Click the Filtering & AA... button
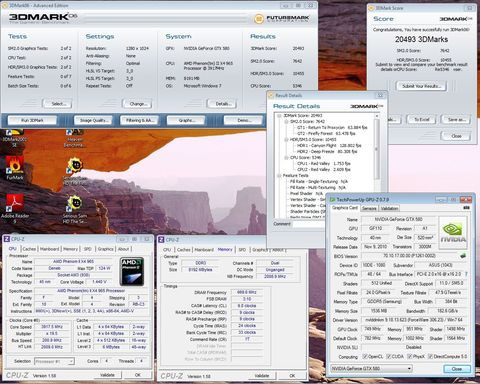Viewport: 480px width, 384px height. 140,120
